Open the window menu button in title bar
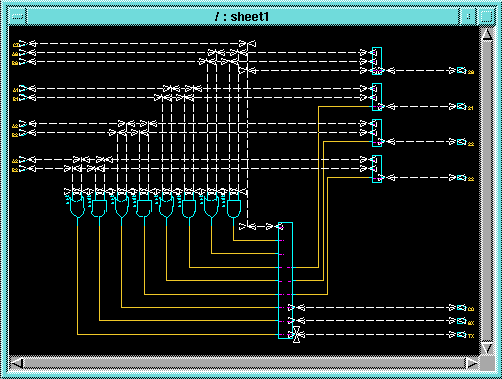 coord(18,16)
